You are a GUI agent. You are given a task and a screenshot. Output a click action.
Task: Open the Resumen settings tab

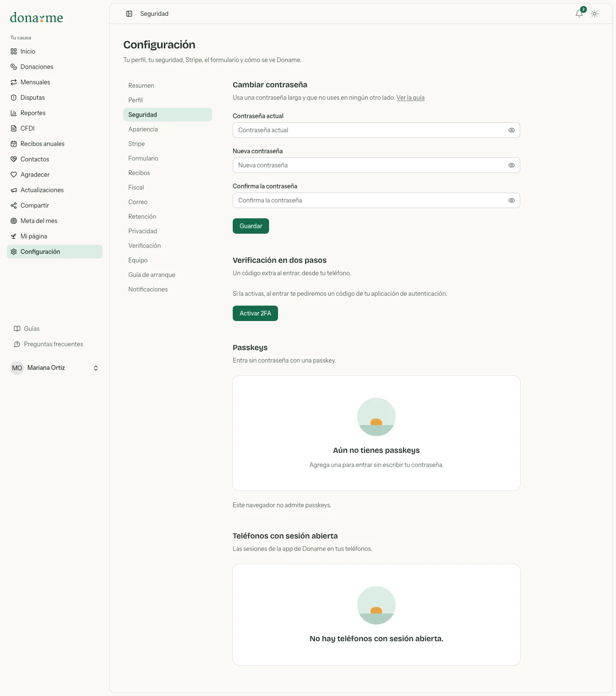[168, 86]
